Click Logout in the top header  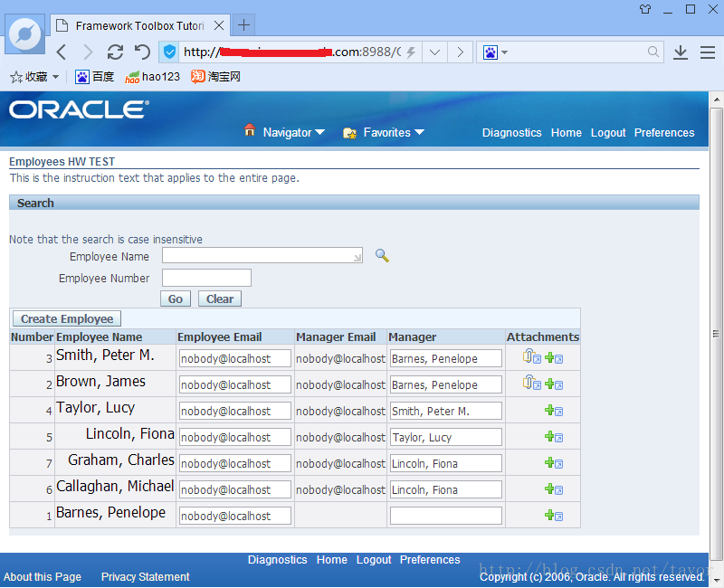tap(608, 133)
